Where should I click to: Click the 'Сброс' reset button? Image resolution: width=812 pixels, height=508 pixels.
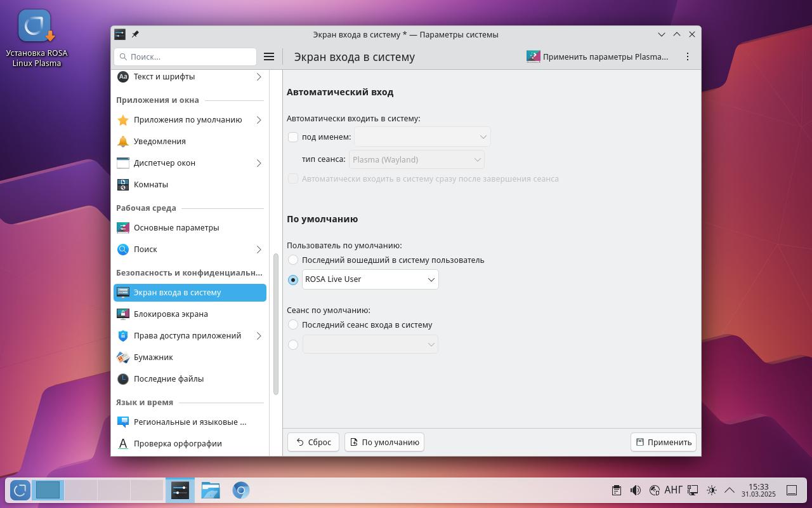pos(313,442)
